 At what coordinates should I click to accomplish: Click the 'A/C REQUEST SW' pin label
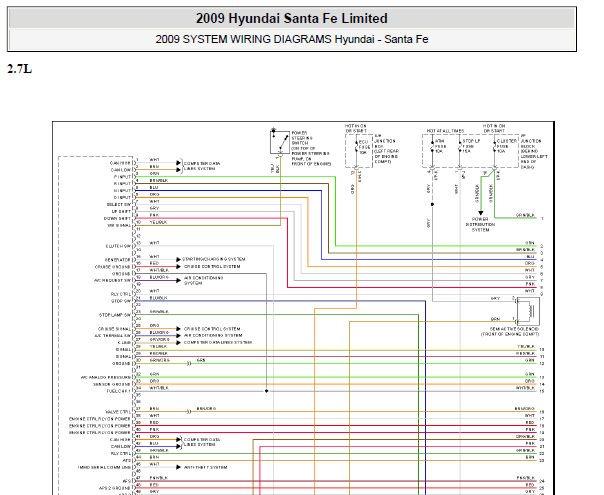[112, 280]
